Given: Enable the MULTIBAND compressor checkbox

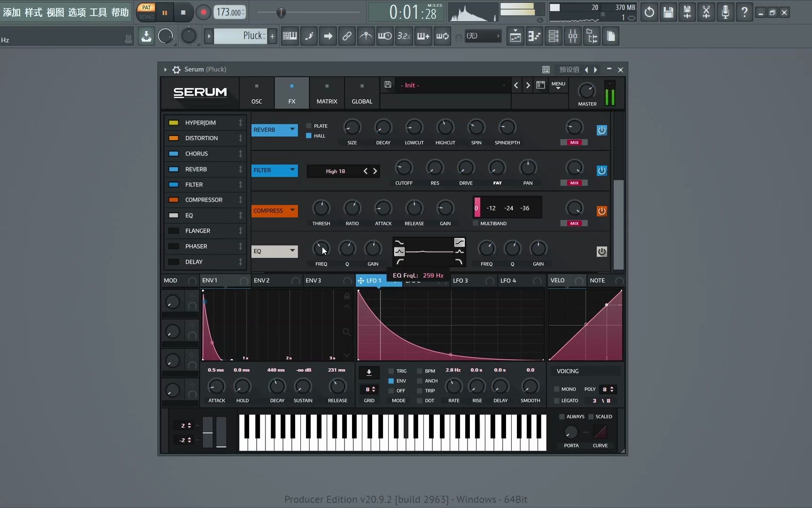Looking at the screenshot, I should coord(476,223).
